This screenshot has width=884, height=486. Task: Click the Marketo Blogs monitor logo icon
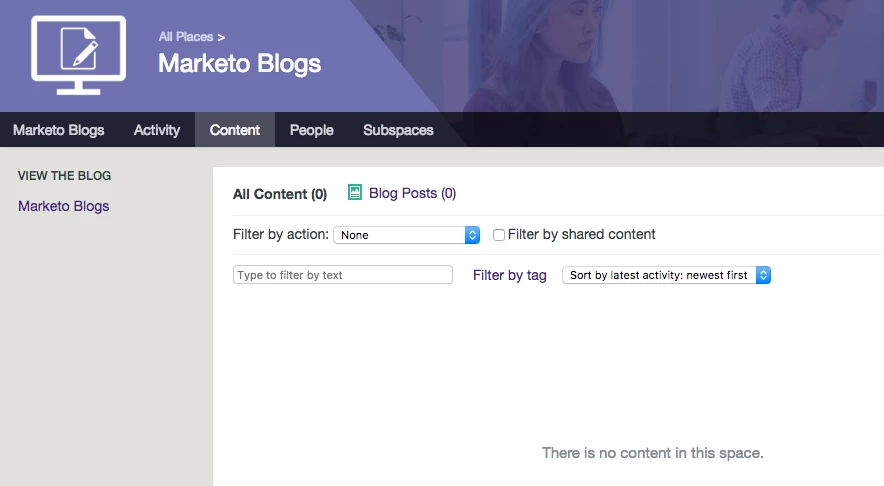[x=78, y=55]
